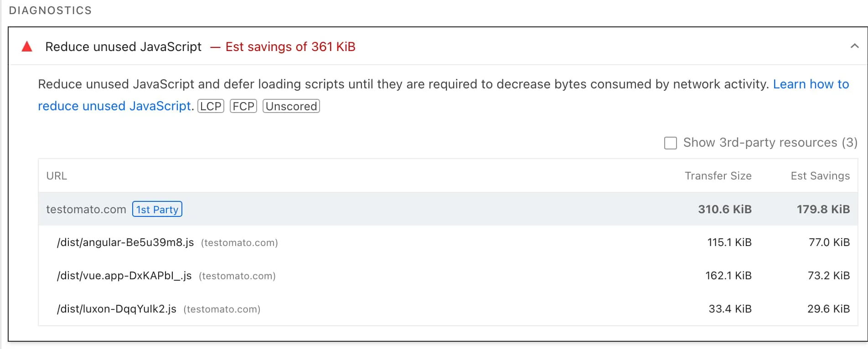The height and width of the screenshot is (349, 868).
Task: Click the /dist/luxon-DqqYuIk2.js entry
Action: pos(117,309)
